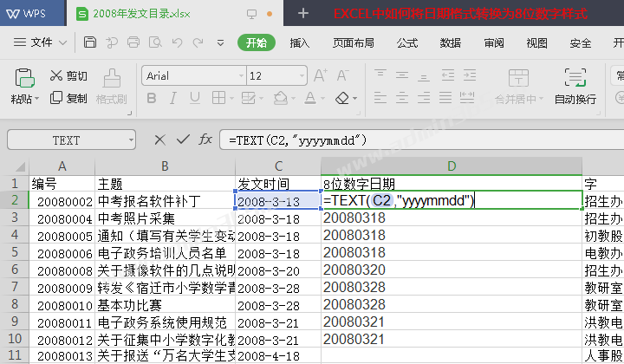The height and width of the screenshot is (364, 624).
Task: Click the clear formatting eraser icon
Action: (342, 98)
